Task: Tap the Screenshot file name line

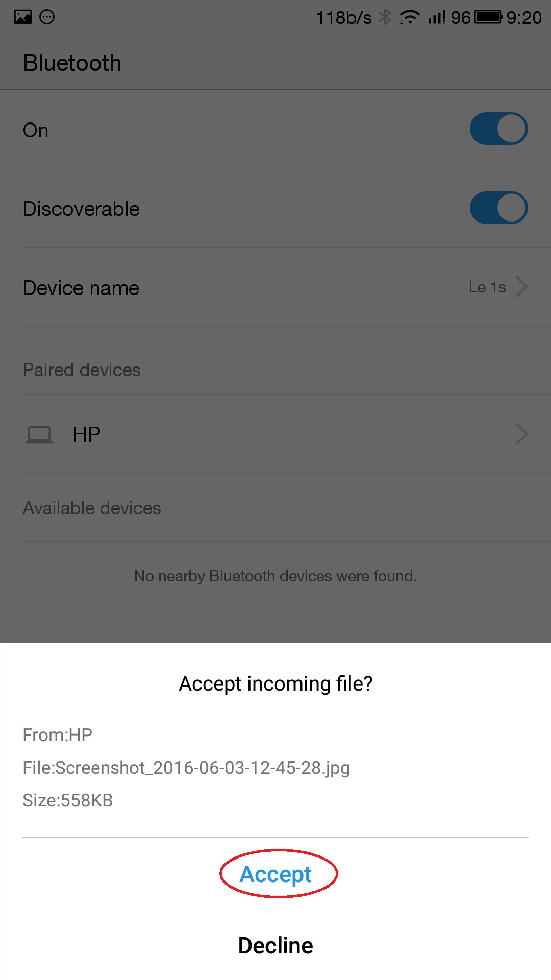Action: click(x=186, y=768)
